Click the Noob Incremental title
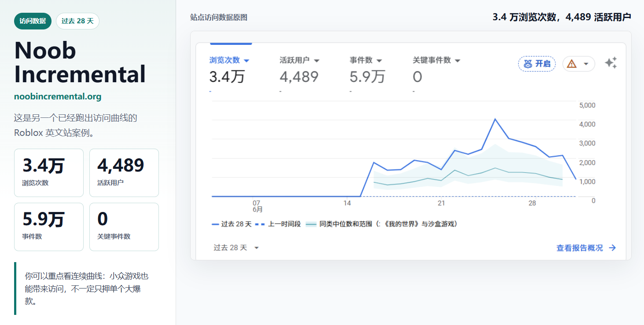 pos(80,62)
